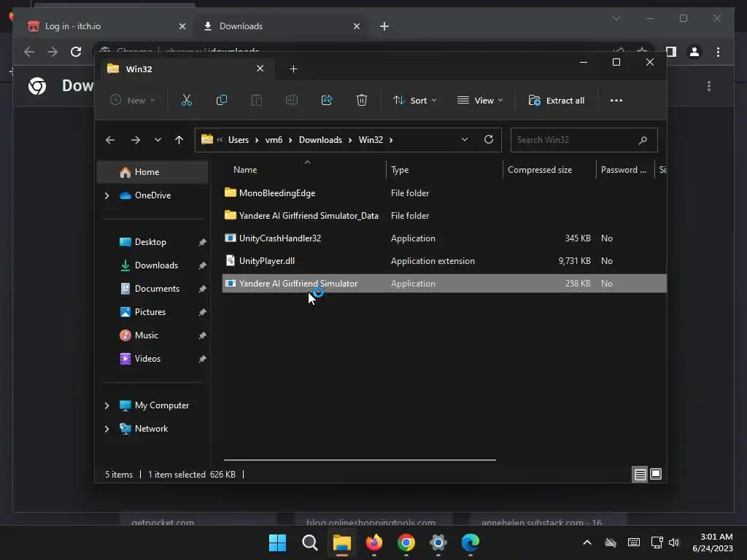Open the View dropdown menu

480,101
